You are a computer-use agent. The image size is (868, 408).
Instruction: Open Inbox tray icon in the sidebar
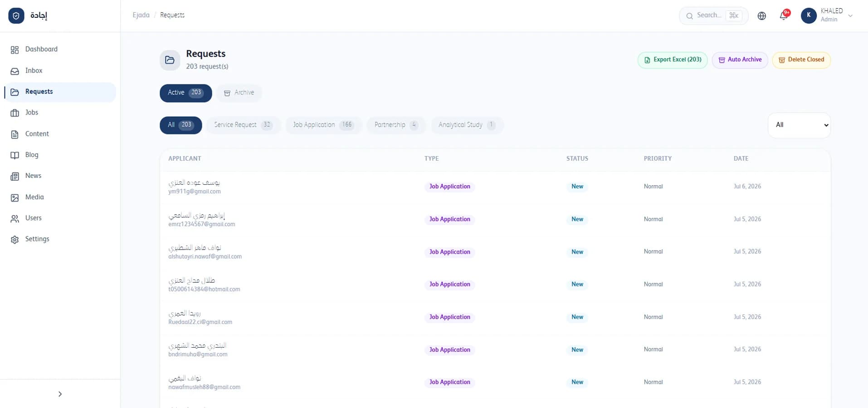pos(15,71)
